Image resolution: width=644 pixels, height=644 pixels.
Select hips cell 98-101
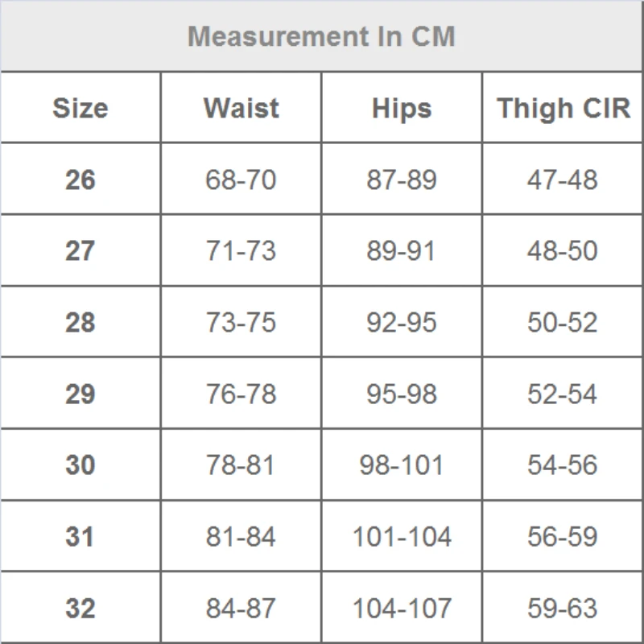401,465
